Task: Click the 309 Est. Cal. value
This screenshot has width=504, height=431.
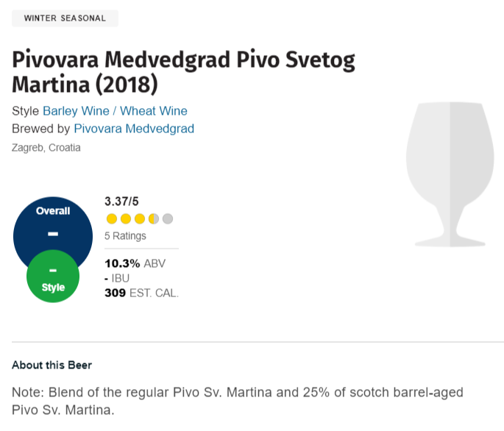Action: click(x=141, y=293)
